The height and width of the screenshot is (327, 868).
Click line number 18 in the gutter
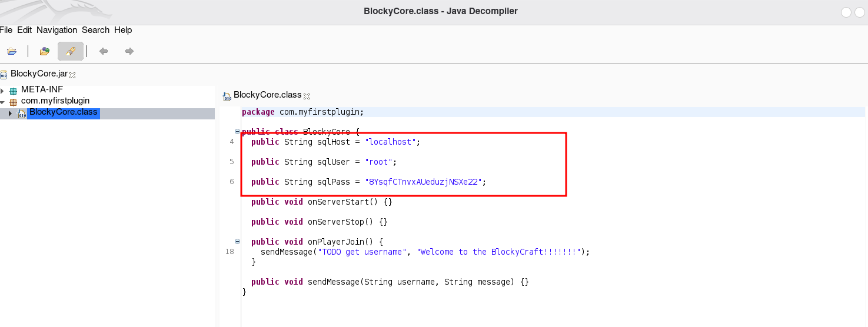[230, 252]
